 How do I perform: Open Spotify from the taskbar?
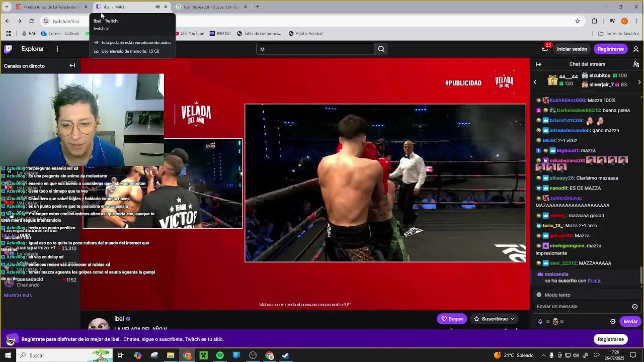pos(220,355)
